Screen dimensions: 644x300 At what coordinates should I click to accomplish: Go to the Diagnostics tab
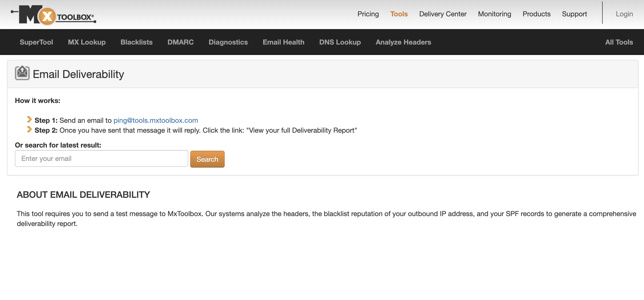pyautogui.click(x=228, y=42)
